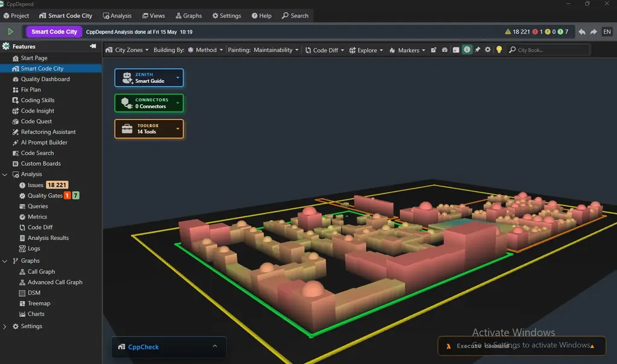This screenshot has height=364, width=617.
Task: Open the Toolbox 14 Tools dropdown arrow
Action: pos(178,129)
